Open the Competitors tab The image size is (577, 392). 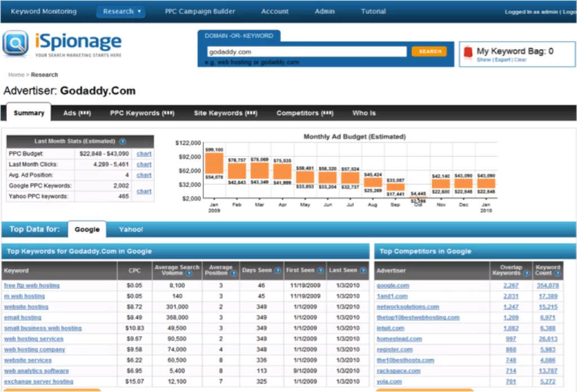coord(304,113)
